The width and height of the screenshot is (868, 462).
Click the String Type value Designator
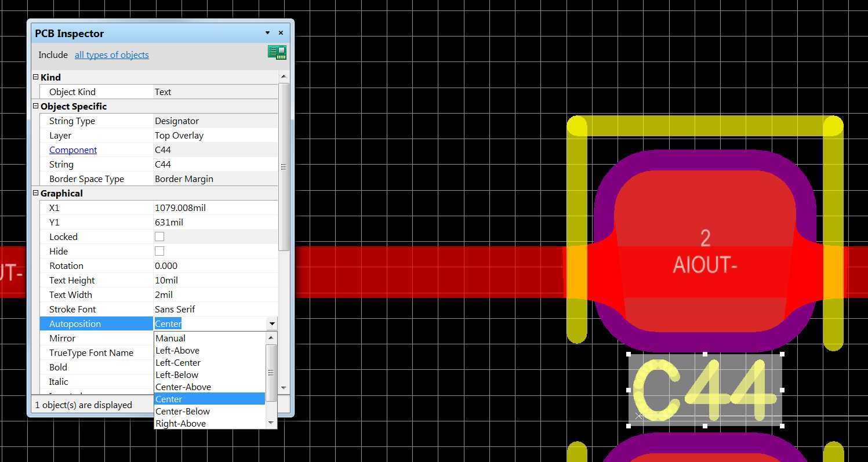[177, 121]
